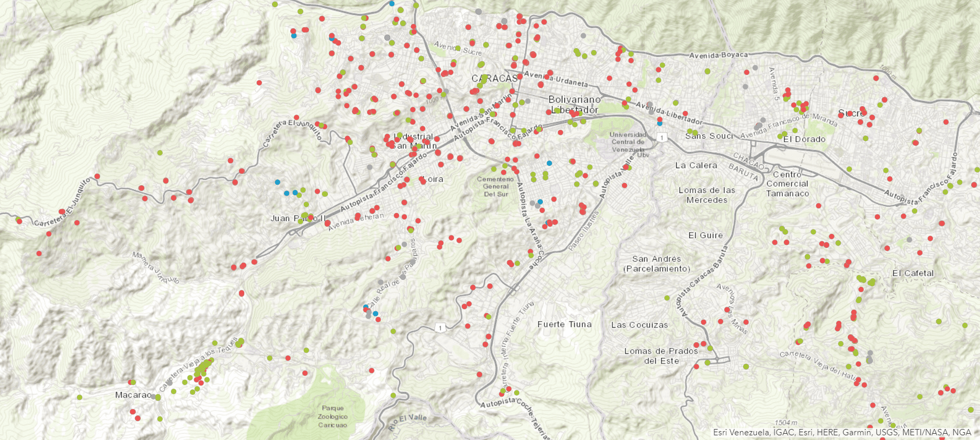The image size is (980, 440).
Task: Select the Avenida Urdaneta street label
Action: pyautogui.click(x=556, y=79)
